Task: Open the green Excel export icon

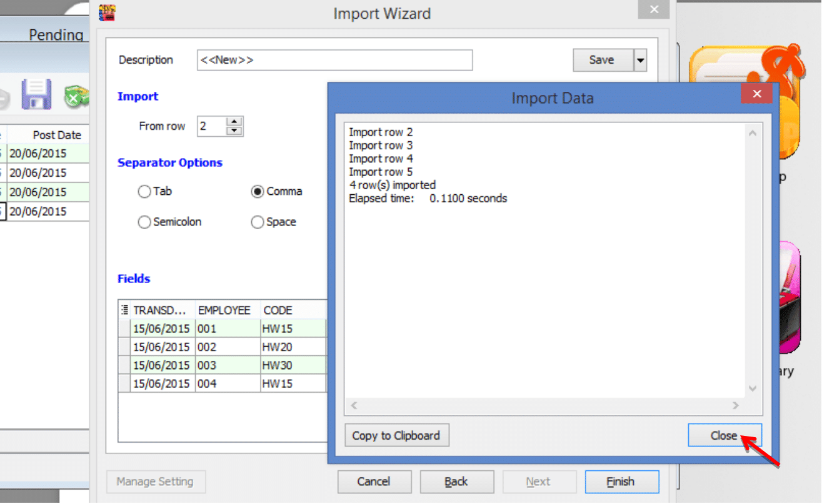Action: click(x=76, y=95)
